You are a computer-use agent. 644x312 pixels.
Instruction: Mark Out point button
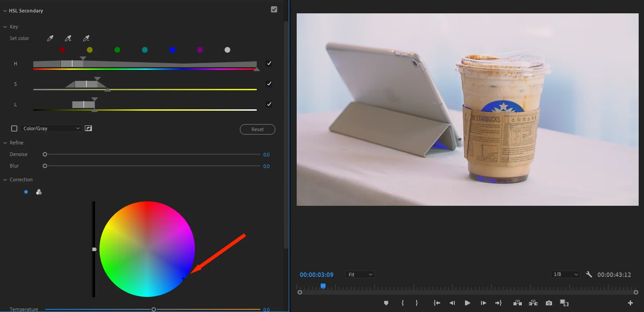click(x=417, y=303)
